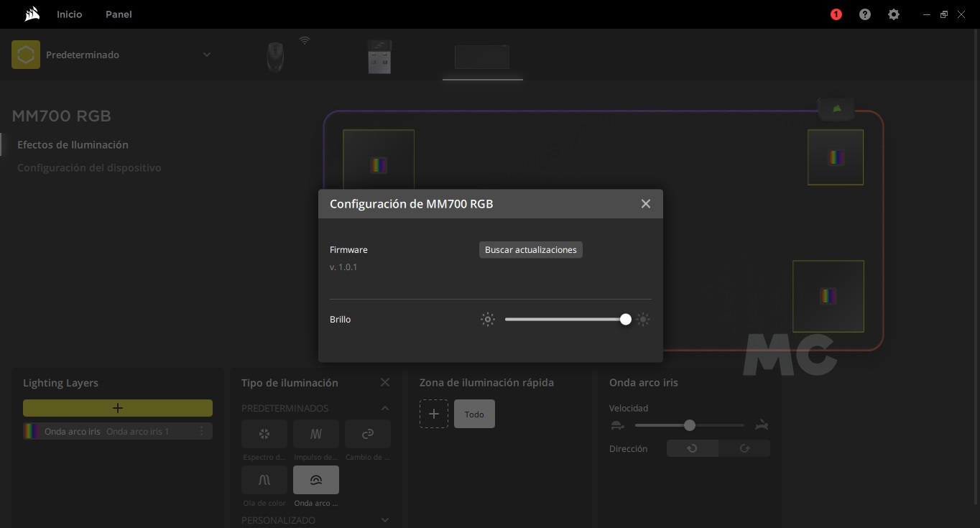Switch to the Panel menu
This screenshot has width=980, height=528.
click(x=119, y=14)
